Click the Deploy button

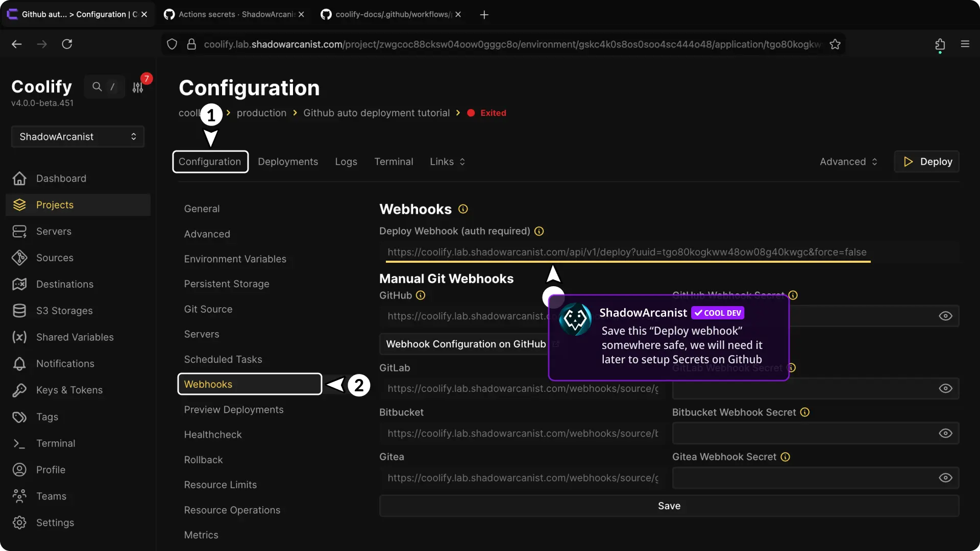pos(927,161)
